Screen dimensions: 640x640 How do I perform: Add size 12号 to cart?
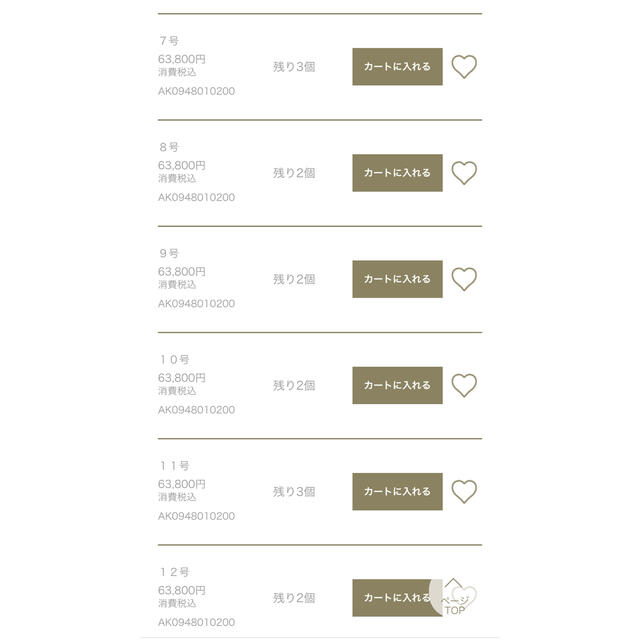(390, 598)
